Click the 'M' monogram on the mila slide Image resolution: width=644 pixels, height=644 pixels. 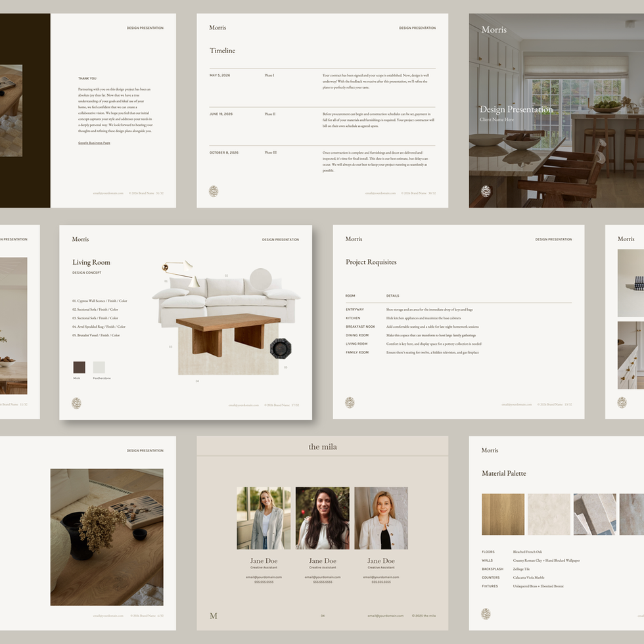[214, 616]
